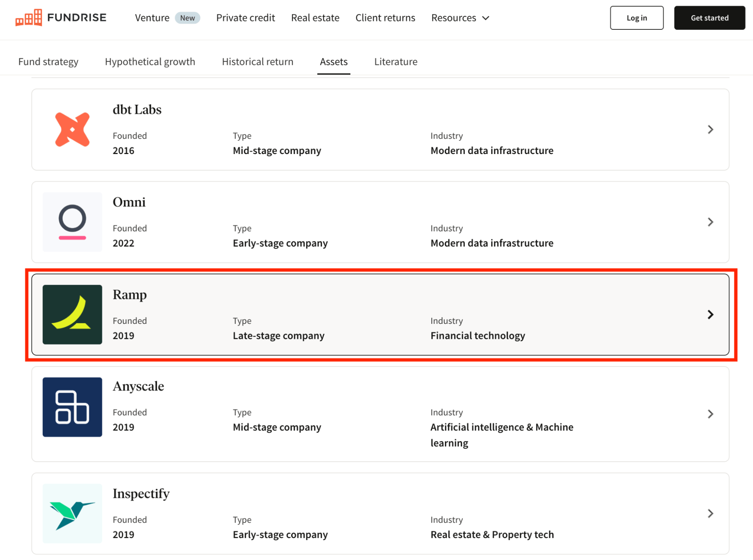Screen dimensions: 753x560
Task: Click the Anyscale logo image
Action: 72,407
